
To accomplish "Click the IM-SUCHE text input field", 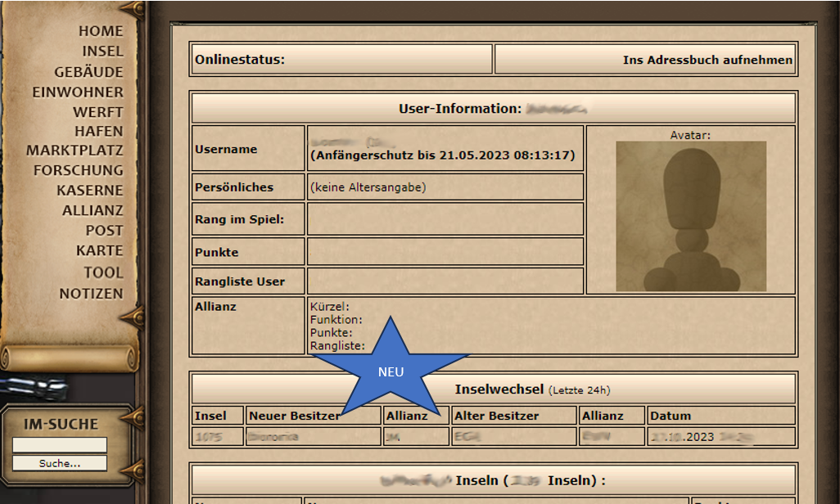I will [x=59, y=445].
